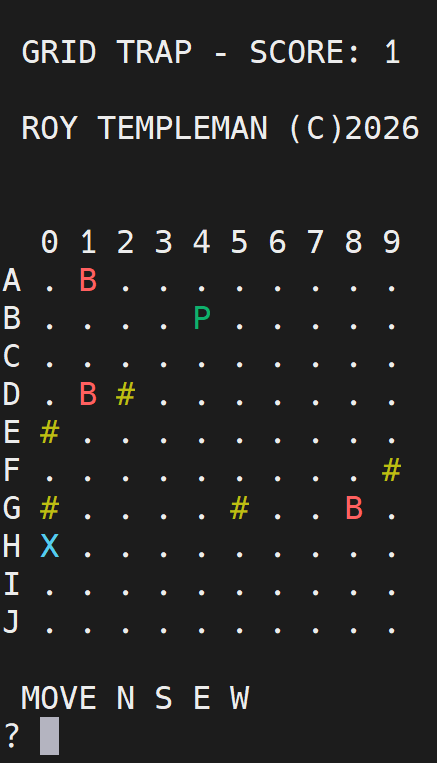The width and height of the screenshot is (437, 763).
Task: Click column header 8
Action: click(x=354, y=242)
